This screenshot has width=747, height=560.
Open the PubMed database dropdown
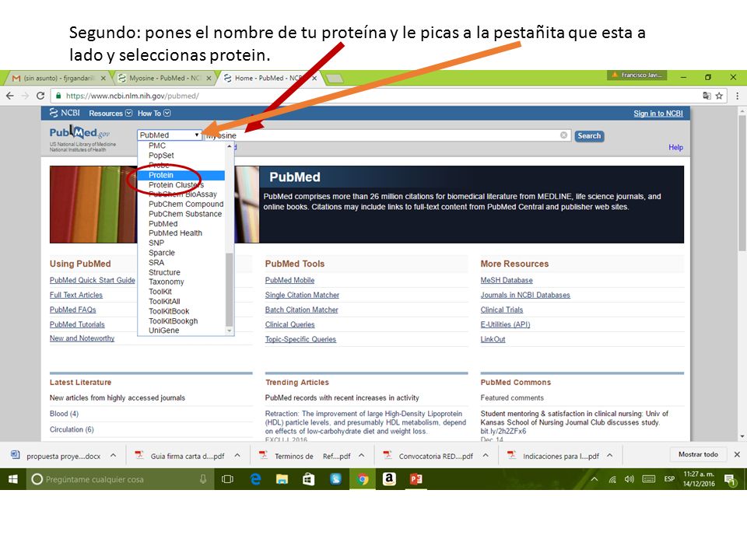[x=169, y=135]
